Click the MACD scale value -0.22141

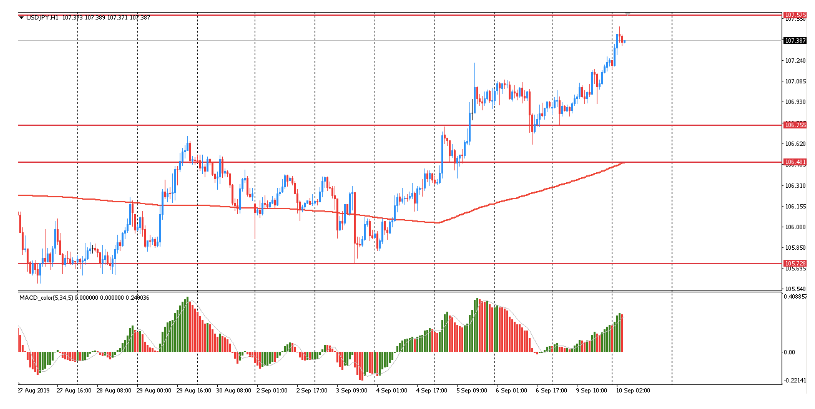795,381
